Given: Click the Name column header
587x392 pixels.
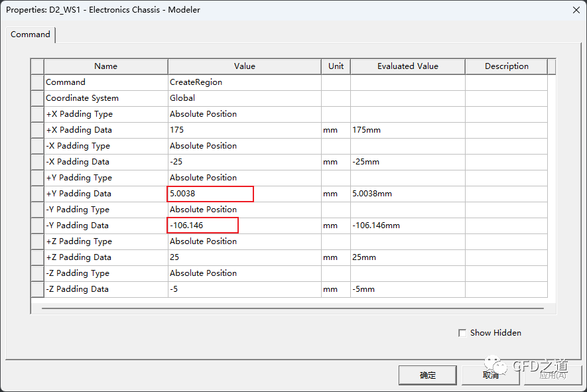Looking at the screenshot, I should 105,66.
